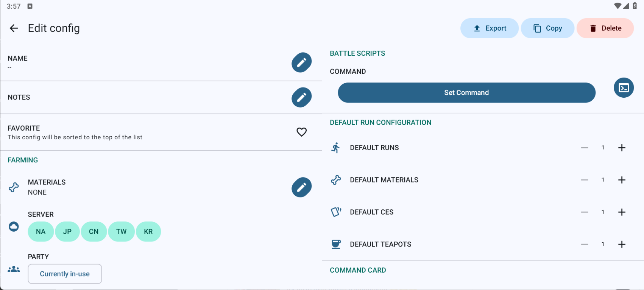The height and width of the screenshot is (290, 644).
Task: Decrease default materials with minus
Action: click(x=585, y=180)
